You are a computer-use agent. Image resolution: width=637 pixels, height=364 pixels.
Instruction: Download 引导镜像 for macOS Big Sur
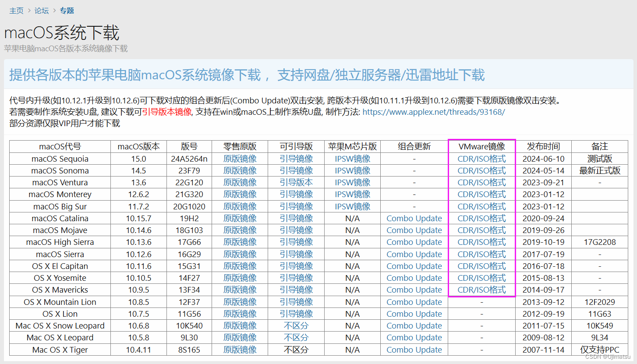coord(296,206)
